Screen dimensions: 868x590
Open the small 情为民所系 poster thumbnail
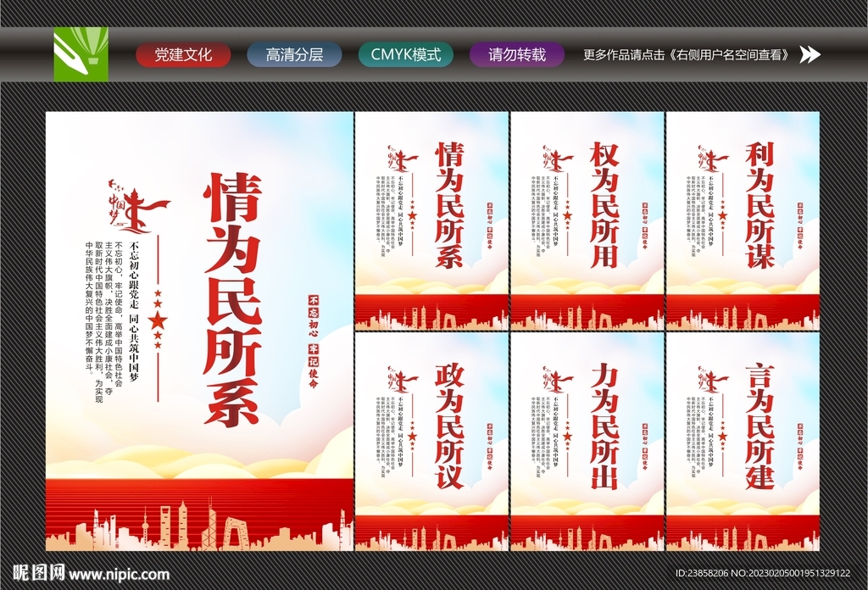431,221
